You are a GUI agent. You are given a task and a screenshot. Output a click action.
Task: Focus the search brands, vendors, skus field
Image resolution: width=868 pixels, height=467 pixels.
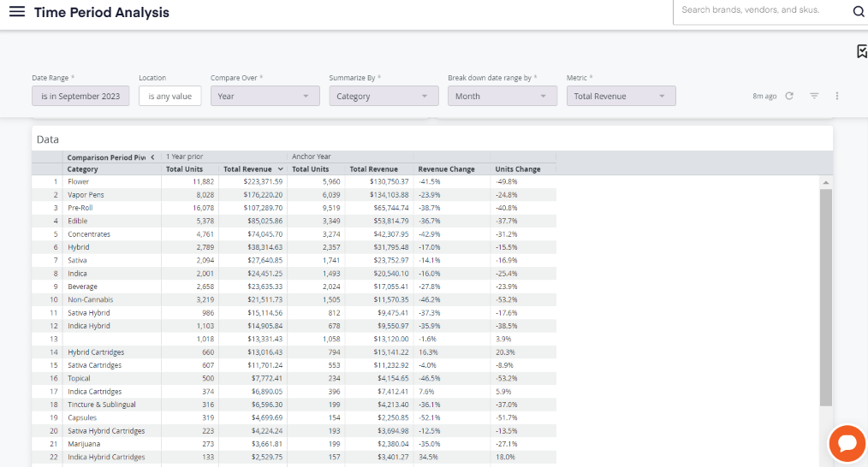pos(763,11)
